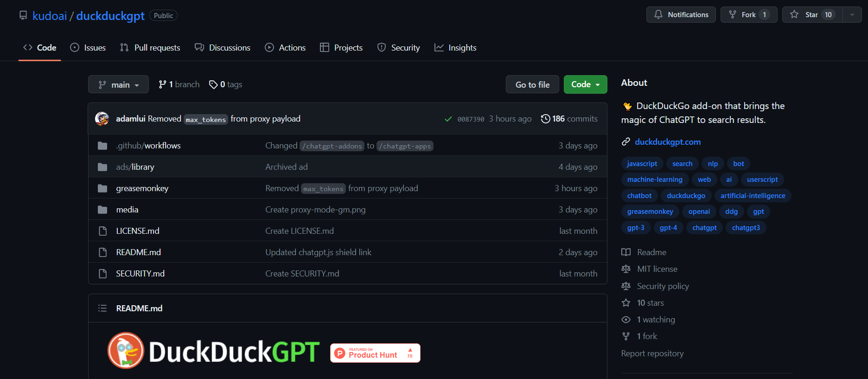
Task: Click the folder icon for .github/workflows
Action: [x=102, y=146]
